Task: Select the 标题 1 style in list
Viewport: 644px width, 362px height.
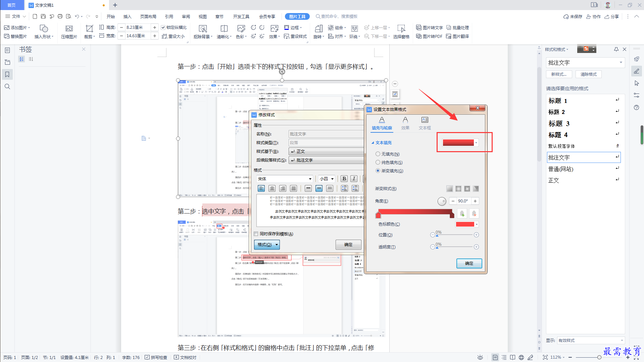Action: coord(584,101)
